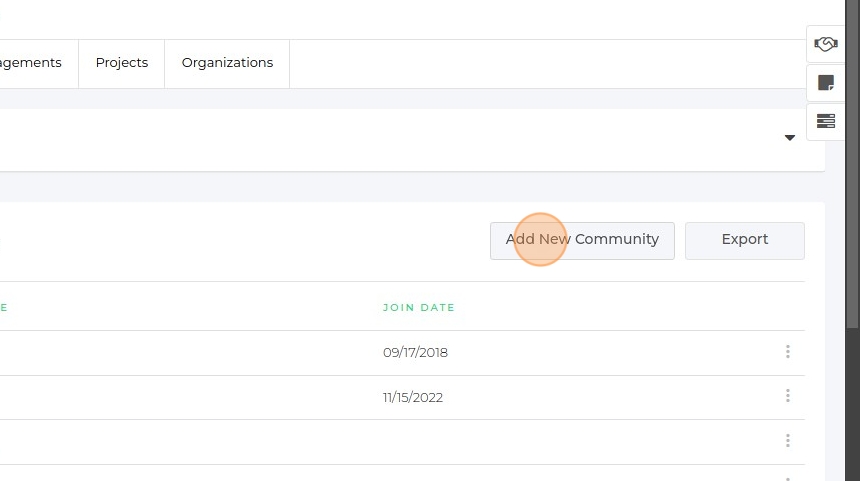
Task: Open the handshake icon panel
Action: (x=825, y=44)
